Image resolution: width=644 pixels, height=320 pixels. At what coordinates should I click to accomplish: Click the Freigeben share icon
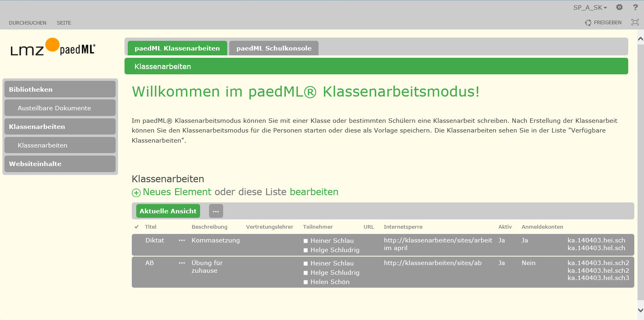[x=588, y=23]
